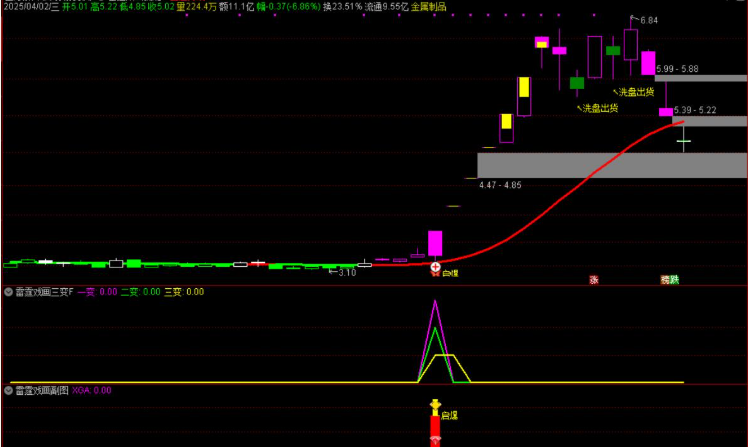Click the magenta peak of 一变 line

pyautogui.click(x=435, y=301)
